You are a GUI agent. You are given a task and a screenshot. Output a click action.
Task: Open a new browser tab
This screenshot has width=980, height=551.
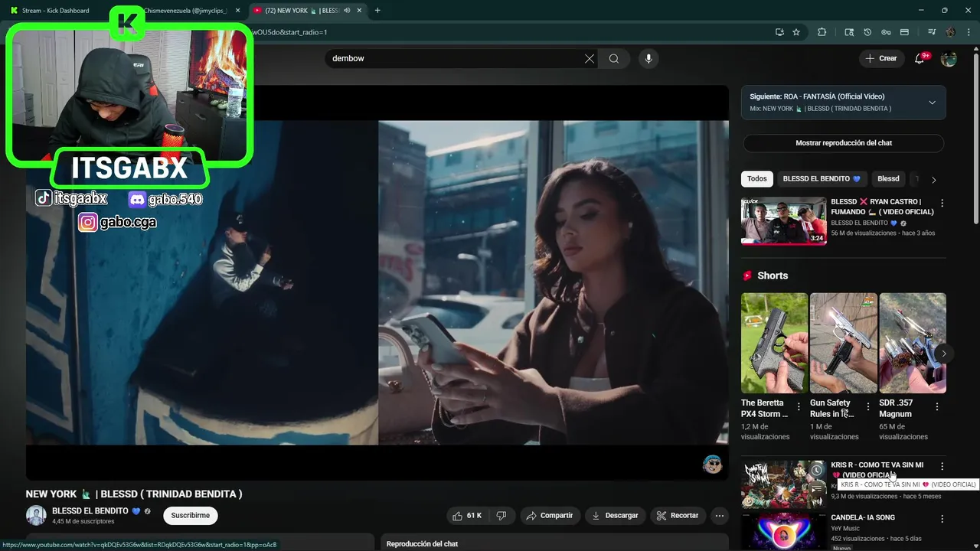(x=377, y=11)
